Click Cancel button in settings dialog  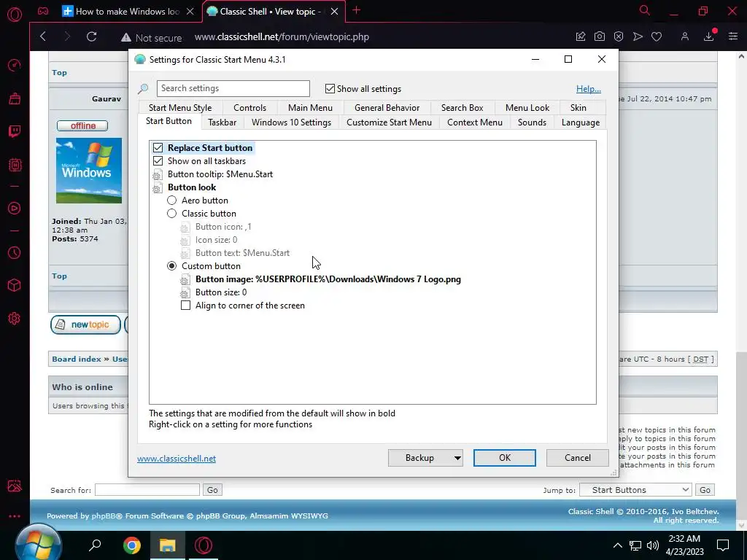tap(578, 458)
